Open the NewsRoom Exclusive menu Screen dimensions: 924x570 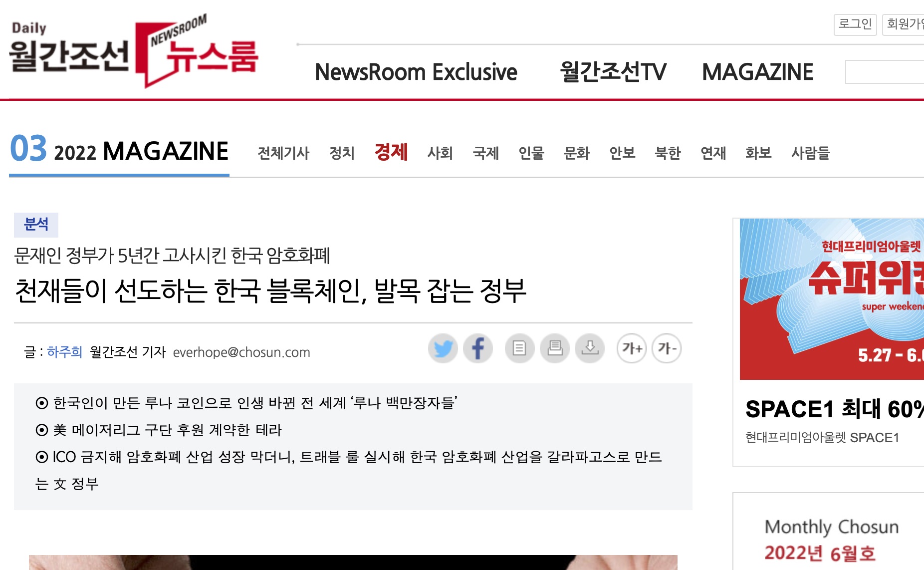tap(416, 72)
